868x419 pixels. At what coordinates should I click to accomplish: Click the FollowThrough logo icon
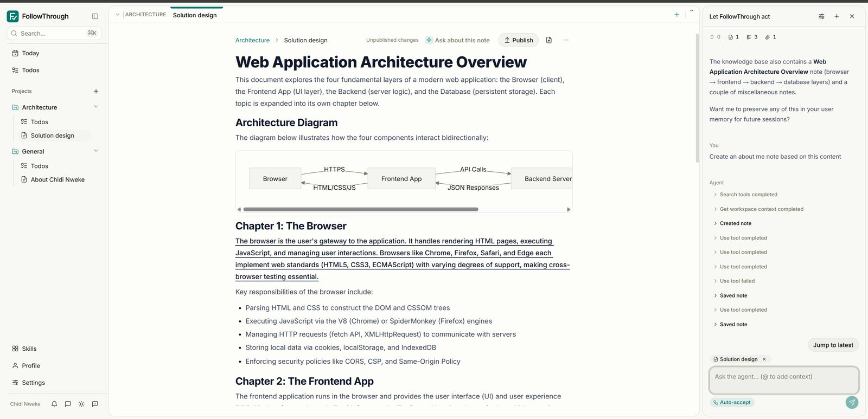point(12,16)
